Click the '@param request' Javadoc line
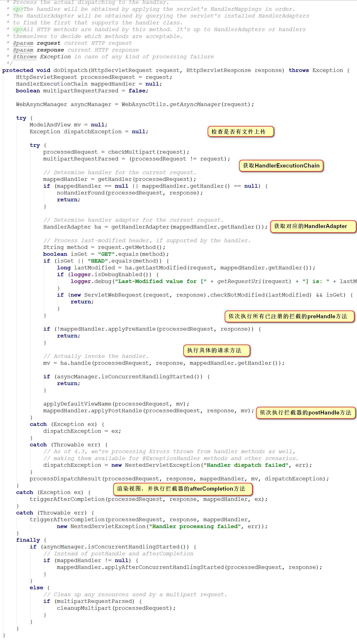The height and width of the screenshot is (644, 357). pyautogui.click(x=72, y=43)
